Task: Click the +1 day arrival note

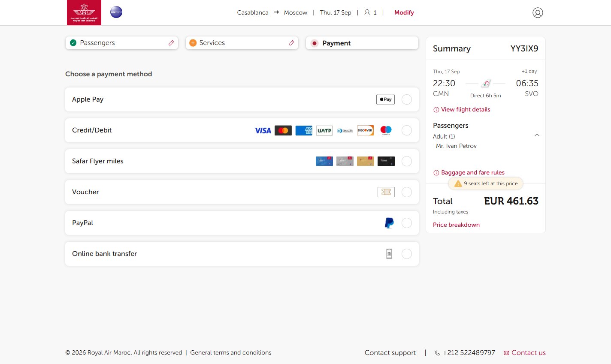Action: click(529, 71)
